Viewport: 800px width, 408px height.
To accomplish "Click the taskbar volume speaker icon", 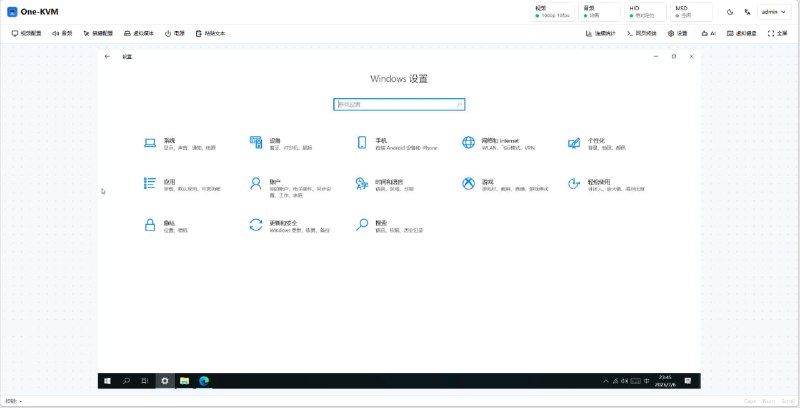I will 624,381.
